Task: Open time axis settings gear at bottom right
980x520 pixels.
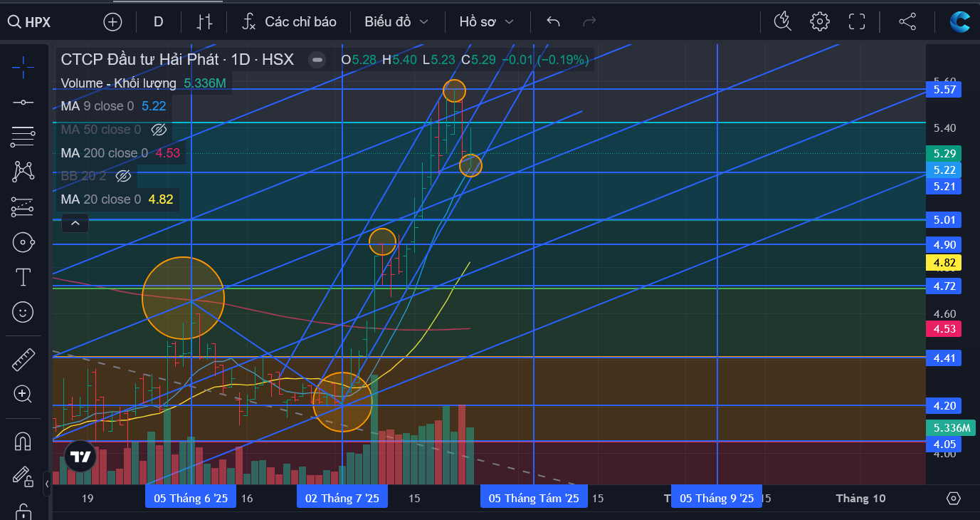Action: (x=954, y=498)
